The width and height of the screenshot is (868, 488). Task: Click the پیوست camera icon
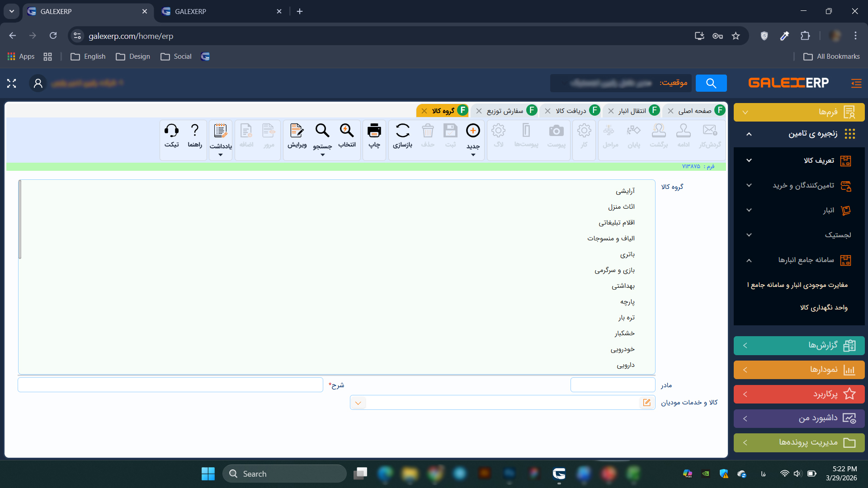pyautogui.click(x=556, y=131)
